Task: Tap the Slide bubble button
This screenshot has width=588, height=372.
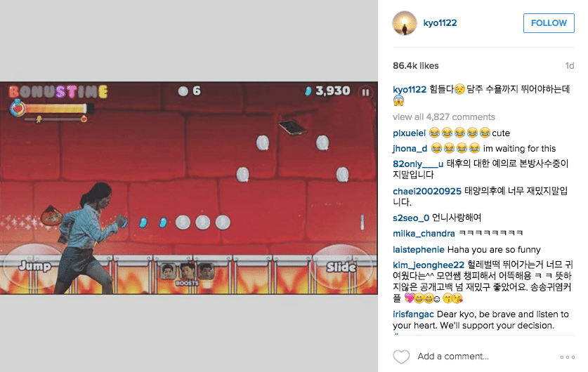Action: 341,267
